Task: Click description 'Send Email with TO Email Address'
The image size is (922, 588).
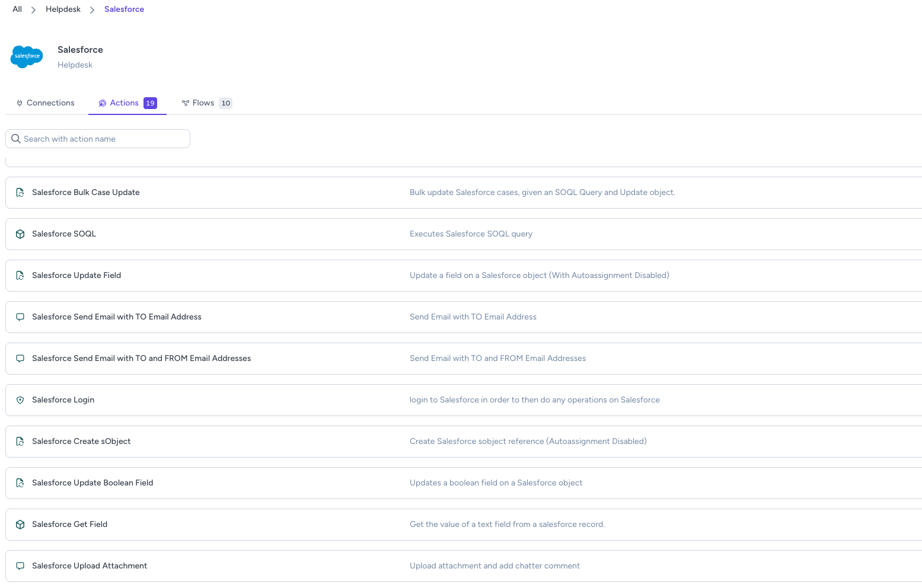Action: [x=473, y=317]
